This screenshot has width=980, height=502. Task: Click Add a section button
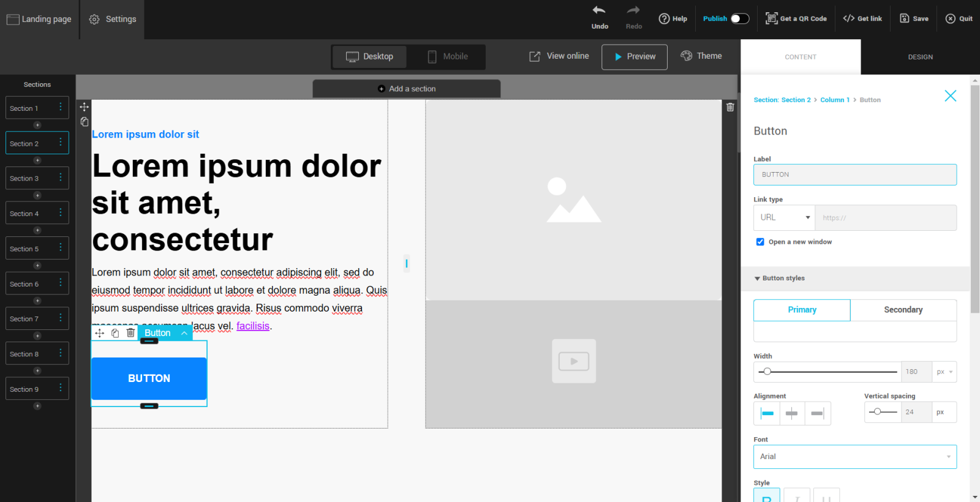click(407, 89)
